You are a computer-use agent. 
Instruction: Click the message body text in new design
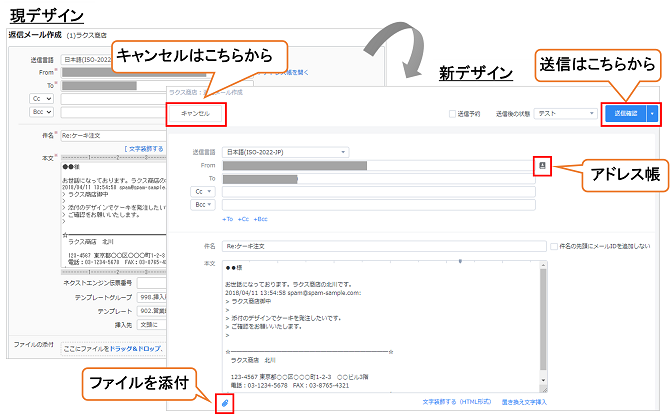tap(380, 327)
